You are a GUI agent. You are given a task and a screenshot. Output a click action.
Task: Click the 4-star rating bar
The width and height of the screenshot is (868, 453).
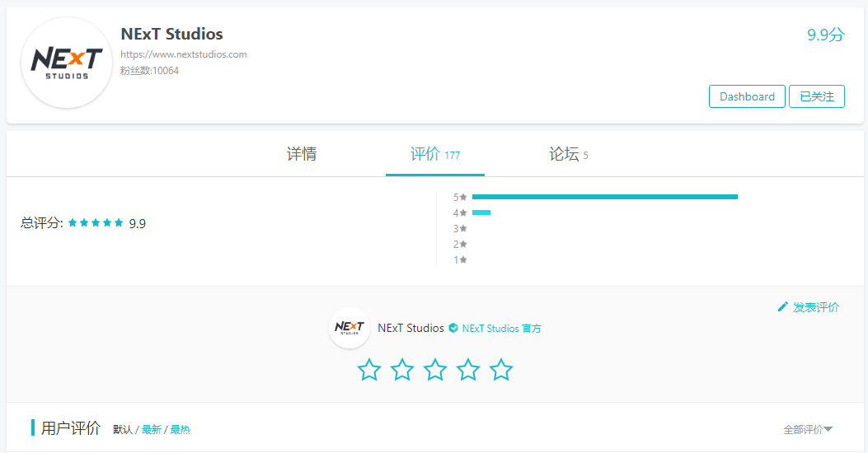pyautogui.click(x=481, y=212)
